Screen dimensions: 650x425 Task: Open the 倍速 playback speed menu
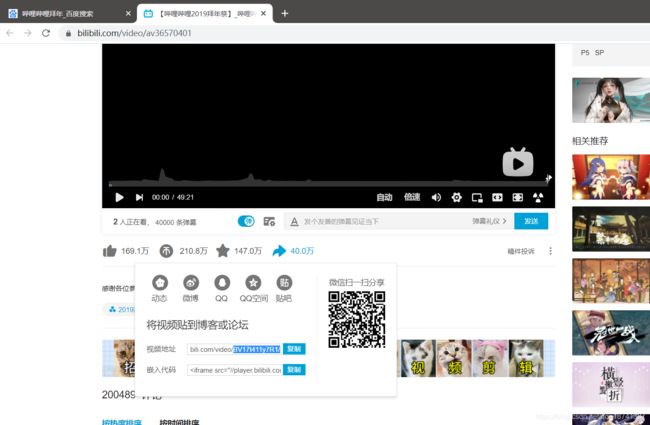[412, 197]
